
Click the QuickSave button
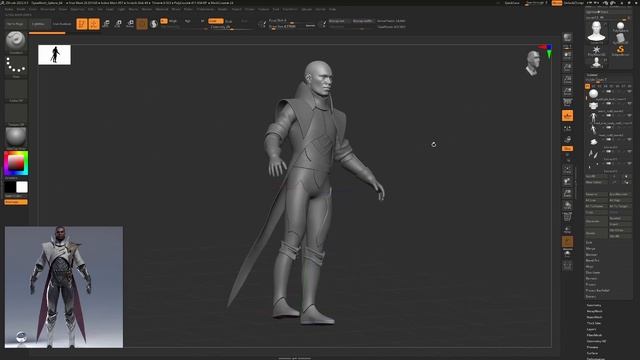[x=512, y=3]
